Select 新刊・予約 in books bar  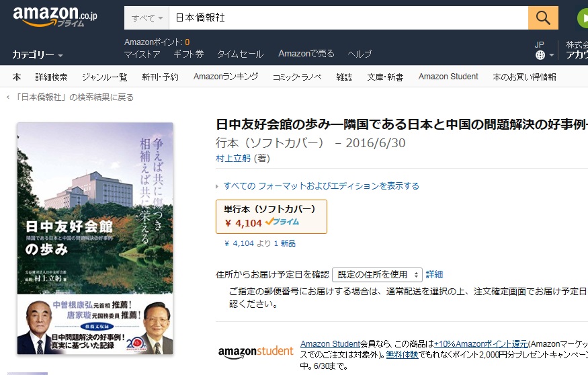point(160,77)
